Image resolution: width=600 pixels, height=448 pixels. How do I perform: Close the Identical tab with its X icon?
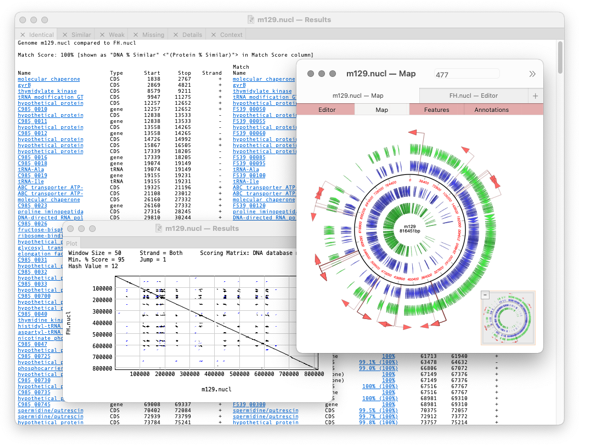(x=23, y=35)
